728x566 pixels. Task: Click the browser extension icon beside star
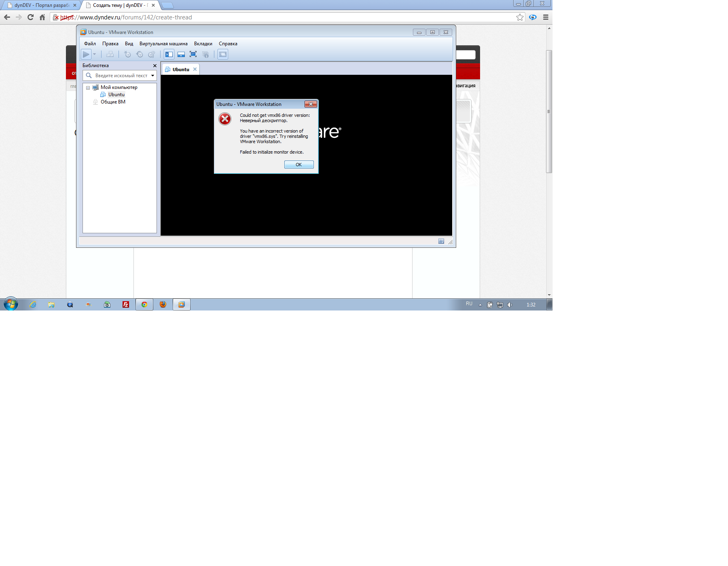click(533, 17)
